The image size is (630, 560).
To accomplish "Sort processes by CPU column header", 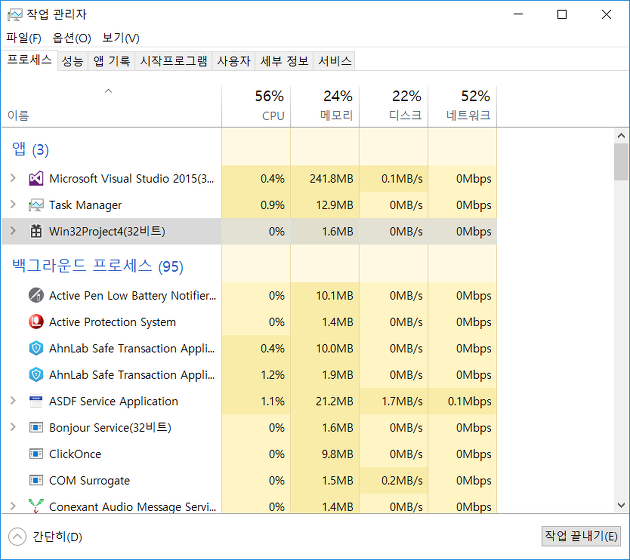I will tap(256, 106).
